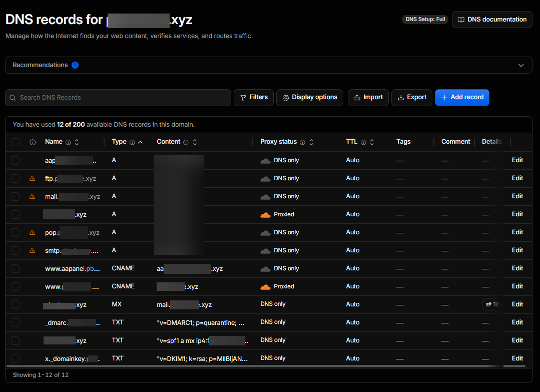Screen dimensions: 540x392
Task: Click the v=DKIM1 content cell
Action: click(202, 358)
